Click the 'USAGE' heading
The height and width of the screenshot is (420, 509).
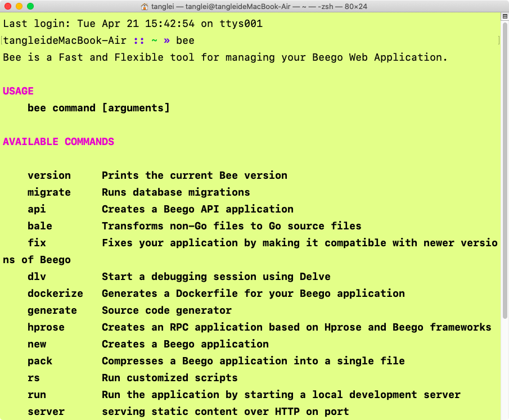(18, 91)
